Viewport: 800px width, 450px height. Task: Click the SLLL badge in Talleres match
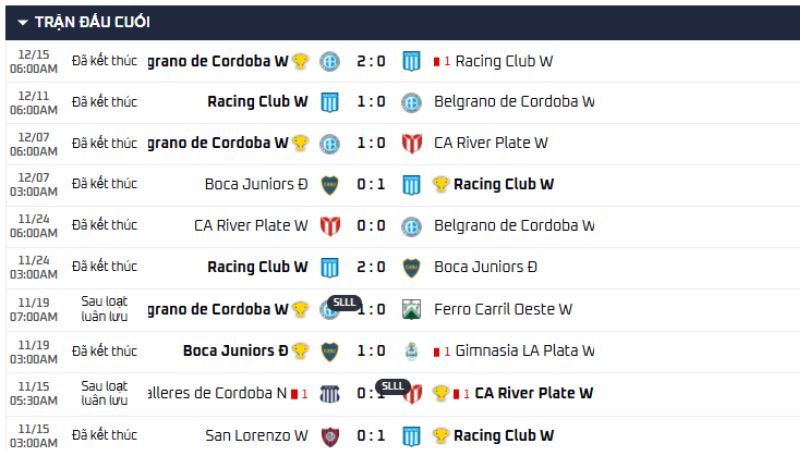pos(393,386)
